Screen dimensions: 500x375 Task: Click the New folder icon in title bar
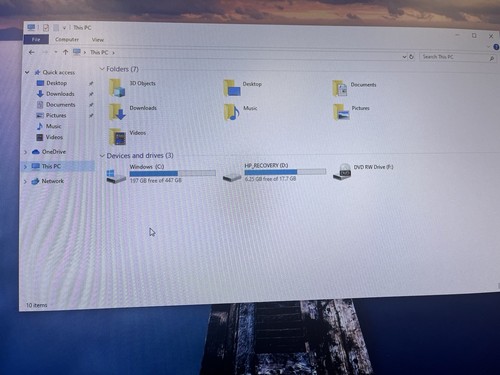pyautogui.click(x=56, y=28)
